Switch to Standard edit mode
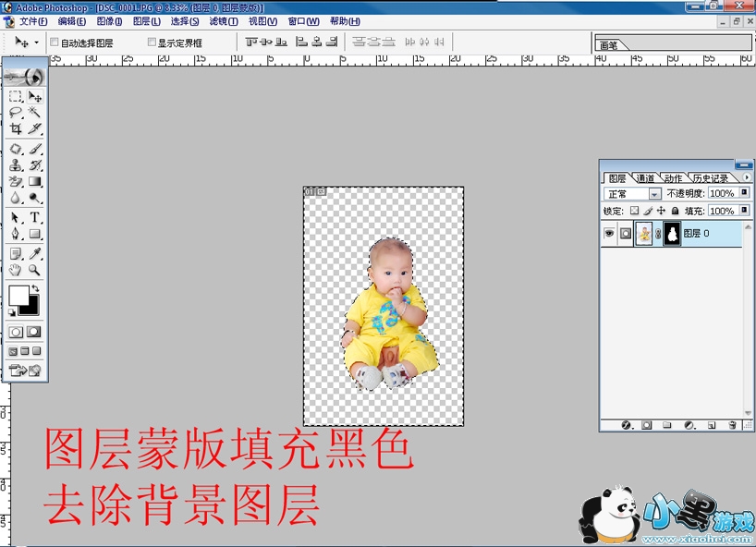Screen dimensions: 756x547 (16, 332)
